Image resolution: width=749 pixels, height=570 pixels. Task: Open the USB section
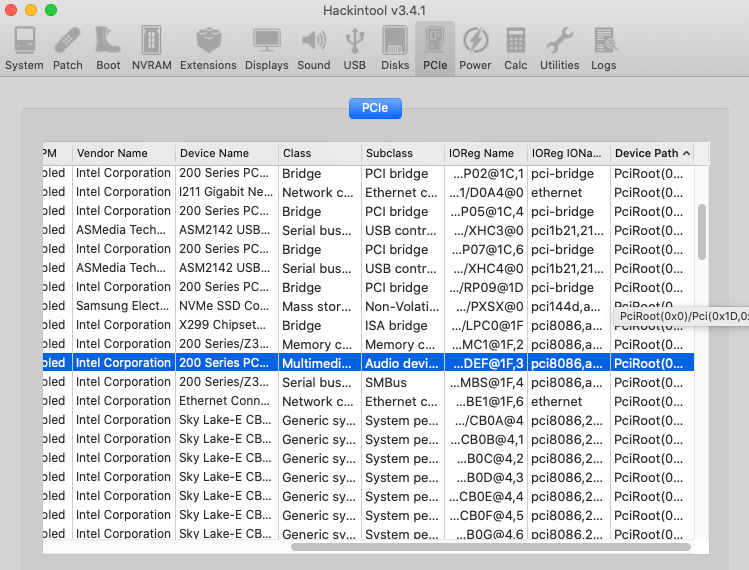[354, 49]
